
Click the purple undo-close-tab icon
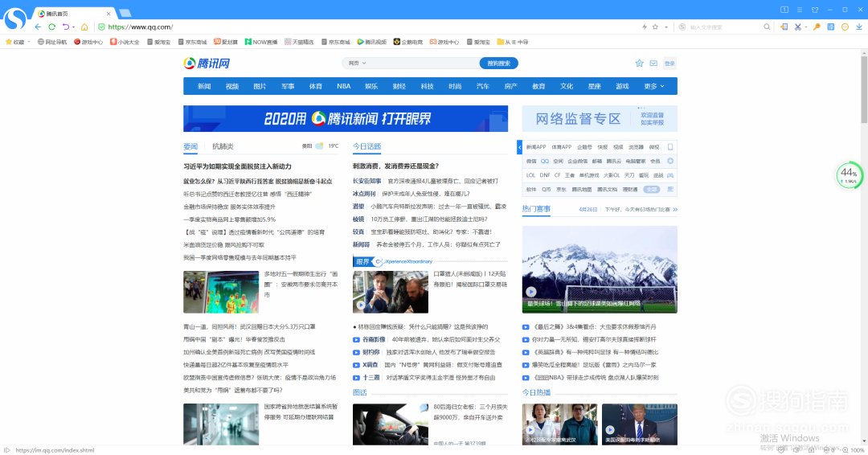(66, 27)
